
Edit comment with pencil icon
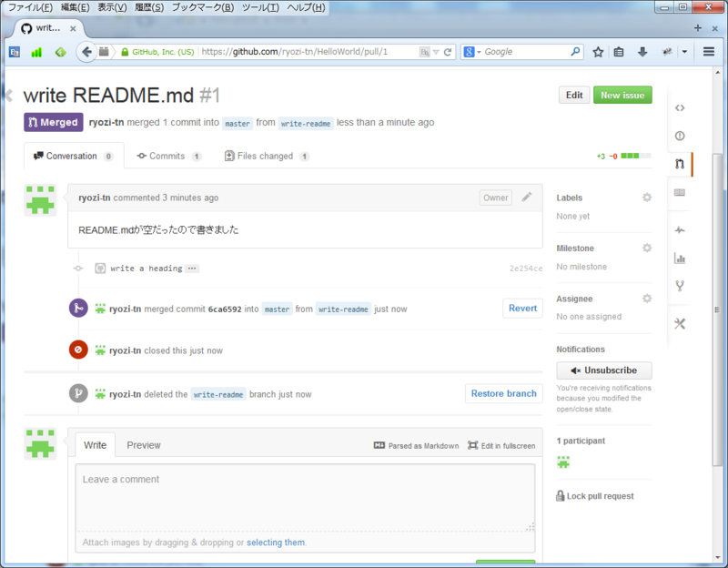click(x=527, y=198)
